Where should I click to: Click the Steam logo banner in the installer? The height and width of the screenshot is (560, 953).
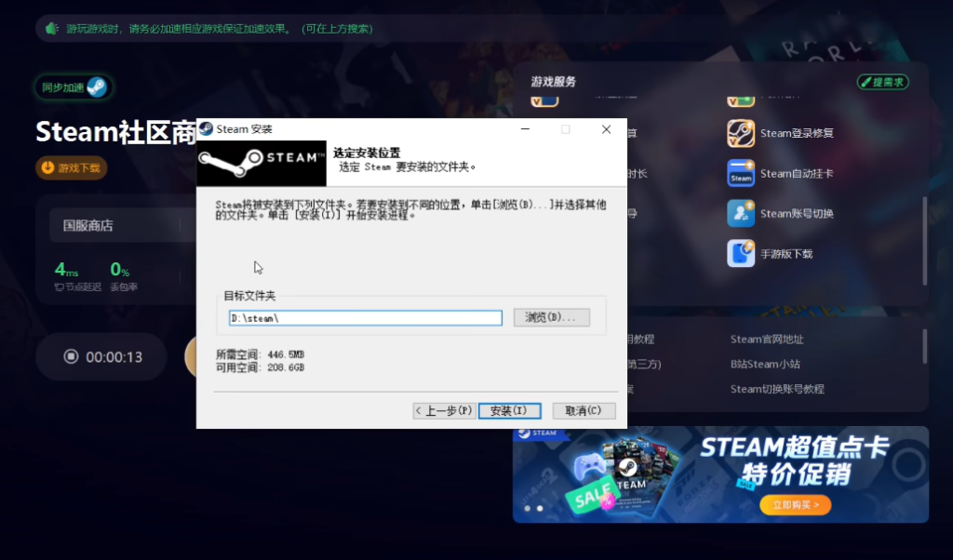(x=262, y=164)
